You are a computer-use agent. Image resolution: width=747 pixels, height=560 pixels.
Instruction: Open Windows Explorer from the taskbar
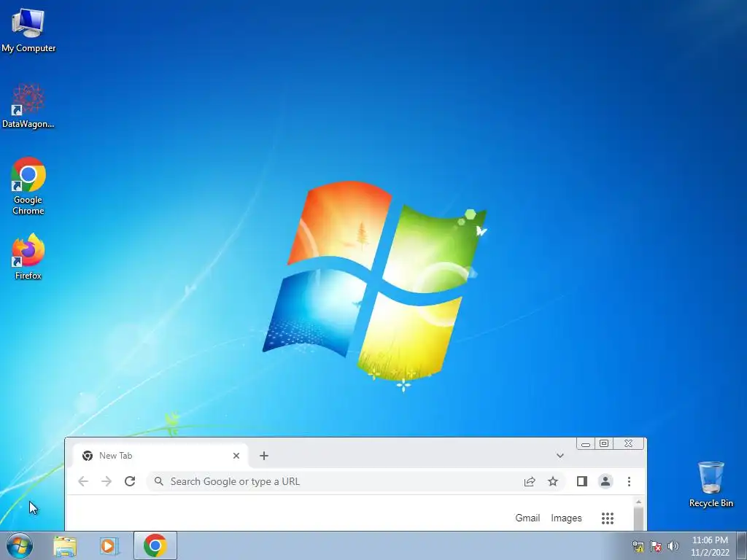point(65,545)
